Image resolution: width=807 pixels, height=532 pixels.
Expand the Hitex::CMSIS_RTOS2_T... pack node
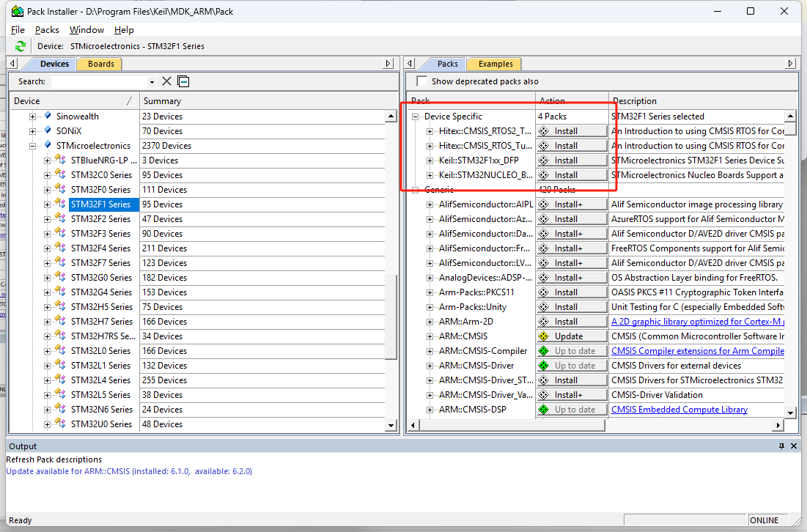tap(430, 131)
